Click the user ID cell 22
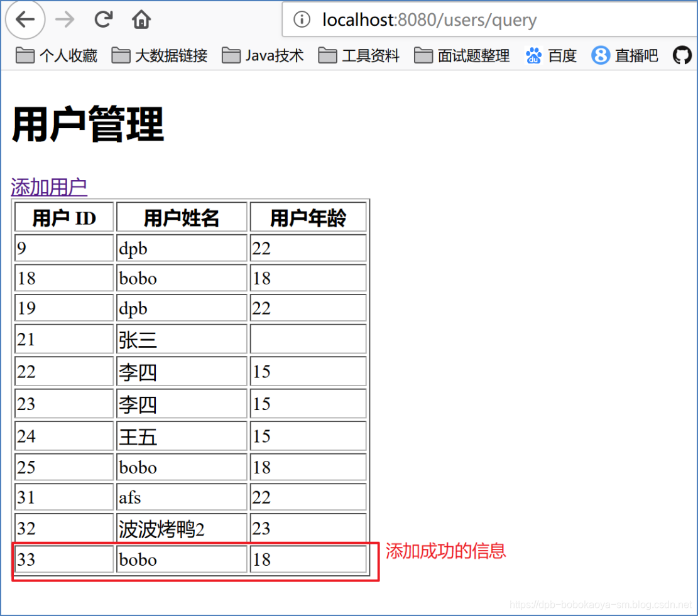698x616 pixels. pos(64,371)
